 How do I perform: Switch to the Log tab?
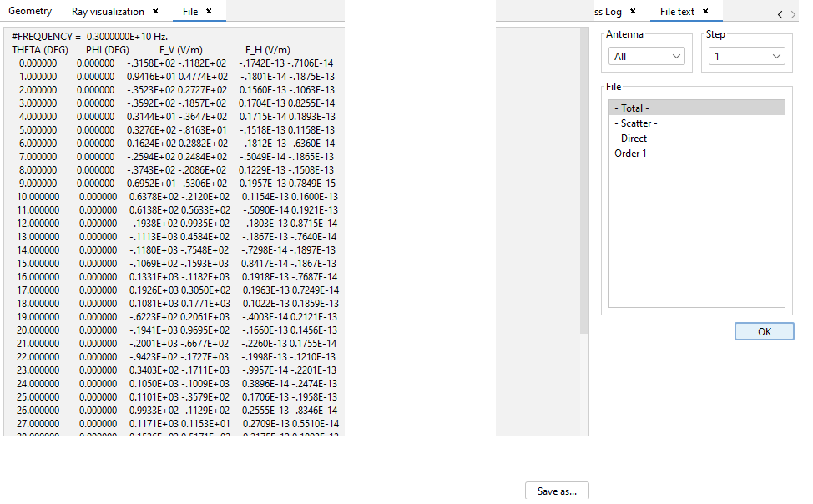coord(609,12)
